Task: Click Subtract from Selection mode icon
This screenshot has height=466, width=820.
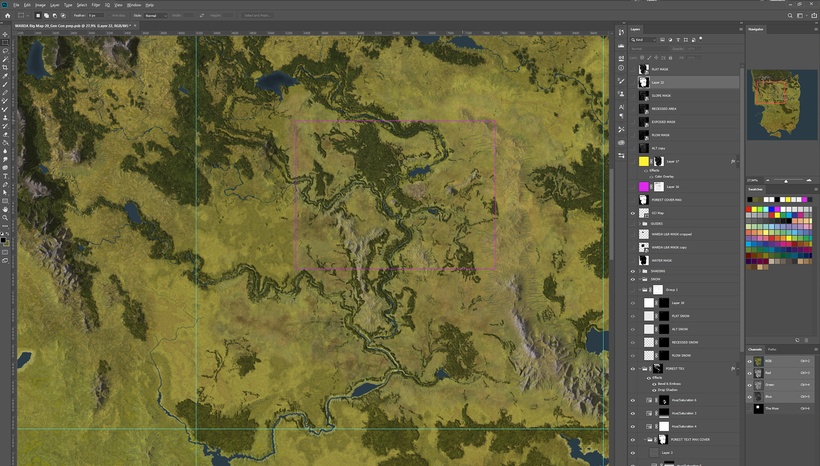Action: pos(55,16)
